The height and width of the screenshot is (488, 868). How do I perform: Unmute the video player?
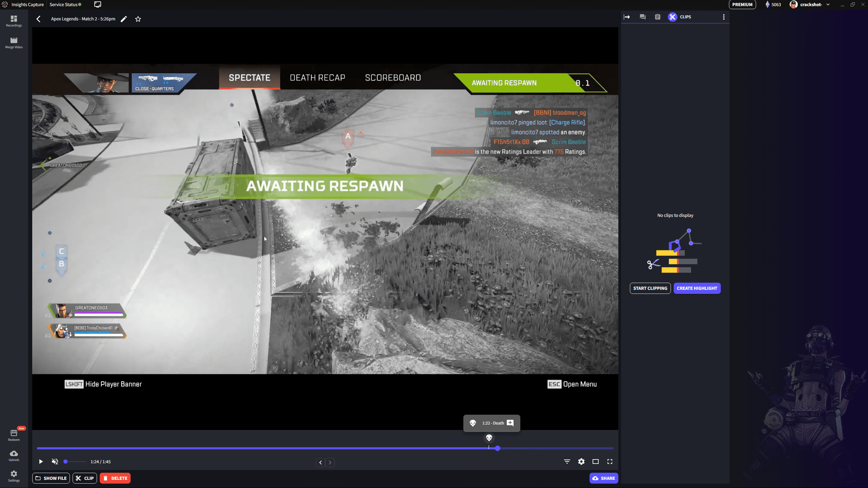coord(55,462)
